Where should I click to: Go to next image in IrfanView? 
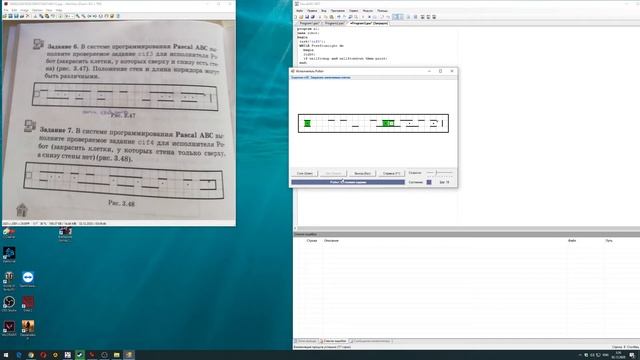[x=95, y=16]
